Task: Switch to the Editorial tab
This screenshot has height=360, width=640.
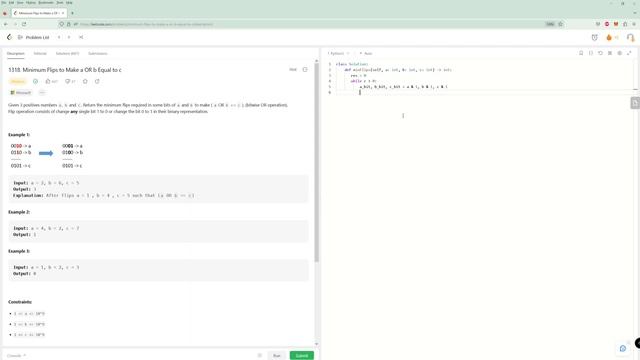Action: click(x=40, y=53)
